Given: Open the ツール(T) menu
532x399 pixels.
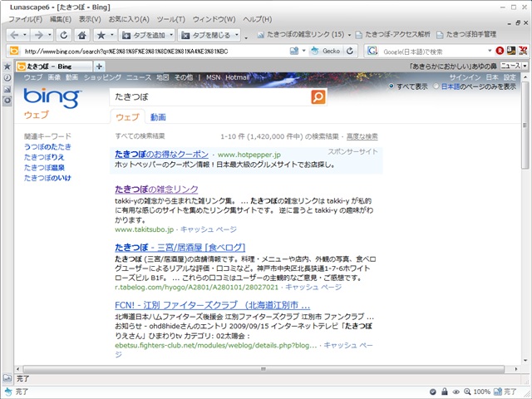Looking at the screenshot, I should coord(171,19).
